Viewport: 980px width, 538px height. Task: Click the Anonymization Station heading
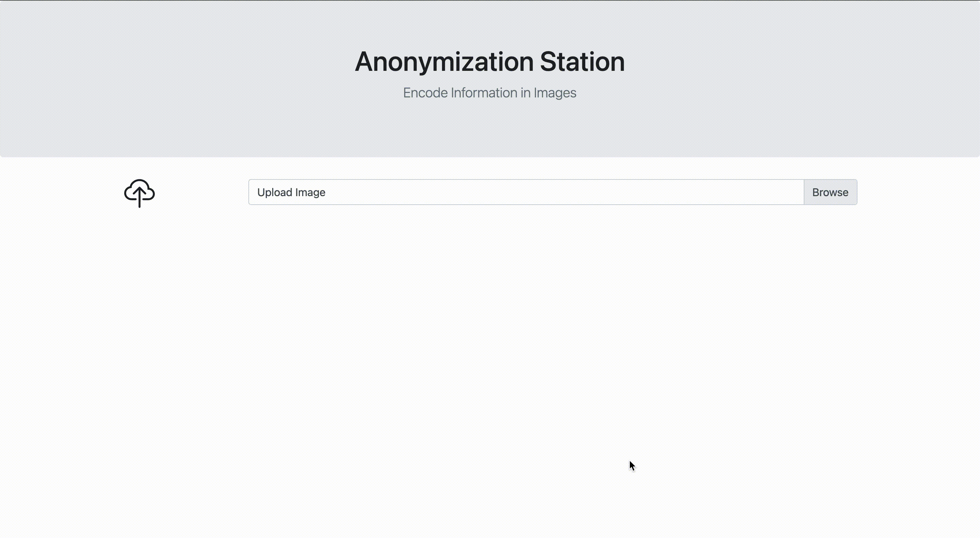pos(490,62)
